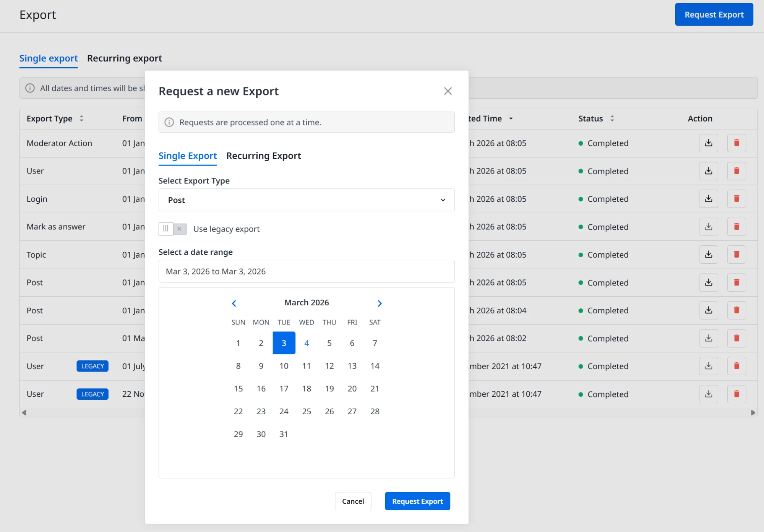Sort table by Status column
Viewport: 764px width, 532px height.
(x=612, y=118)
